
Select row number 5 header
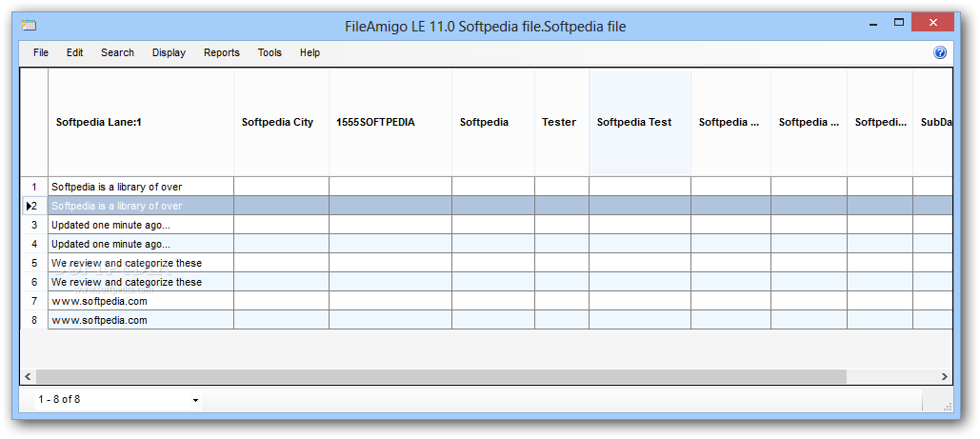34,263
